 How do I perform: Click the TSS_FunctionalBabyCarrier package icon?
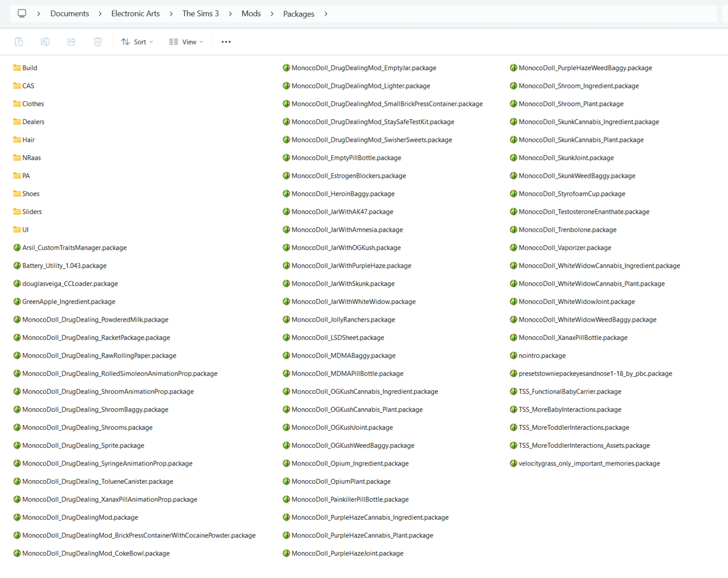pos(513,392)
